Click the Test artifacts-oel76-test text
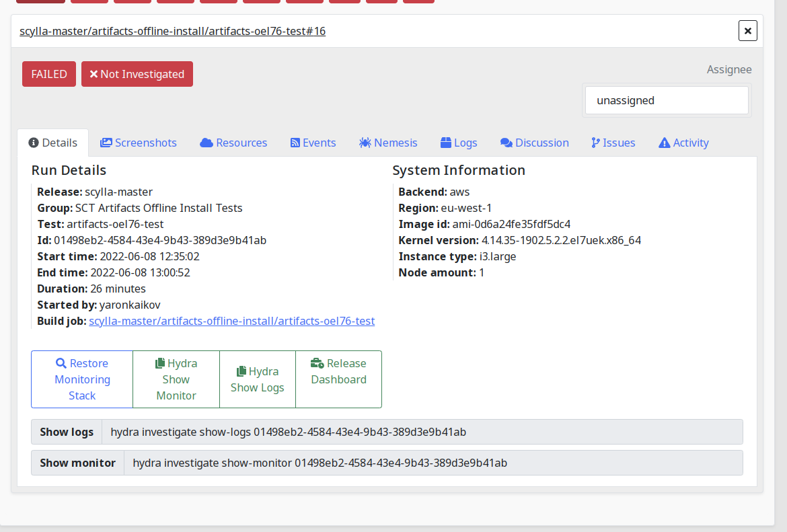Image resolution: width=787 pixels, height=532 pixels. [100, 224]
